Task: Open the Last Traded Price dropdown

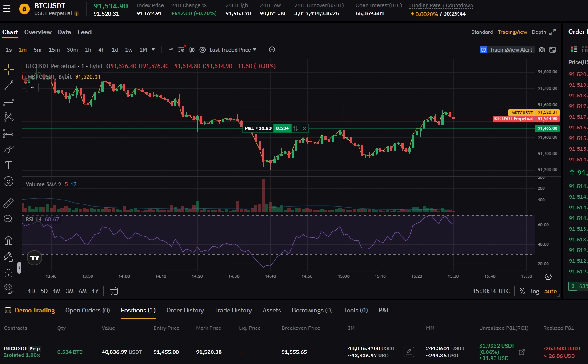Action: [x=231, y=50]
